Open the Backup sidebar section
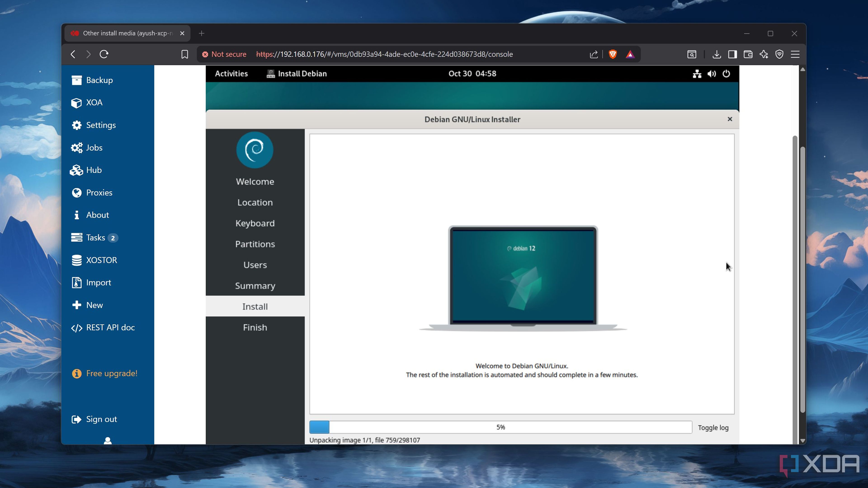 tap(92, 80)
